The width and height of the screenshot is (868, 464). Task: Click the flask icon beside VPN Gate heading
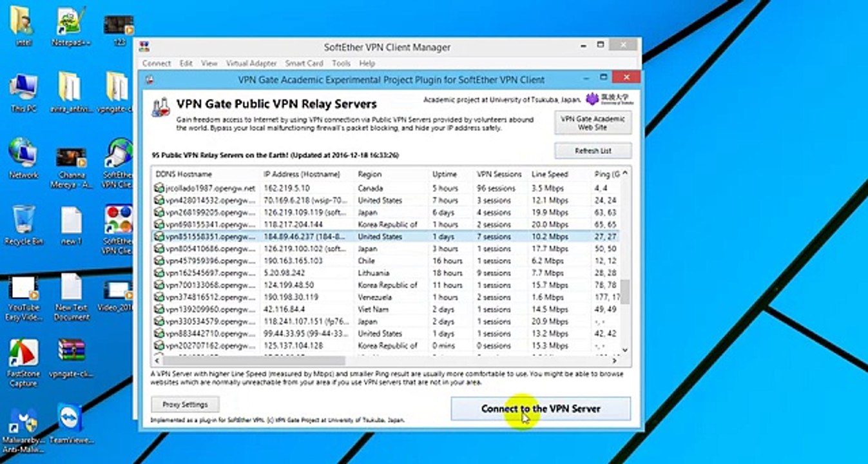[x=160, y=107]
